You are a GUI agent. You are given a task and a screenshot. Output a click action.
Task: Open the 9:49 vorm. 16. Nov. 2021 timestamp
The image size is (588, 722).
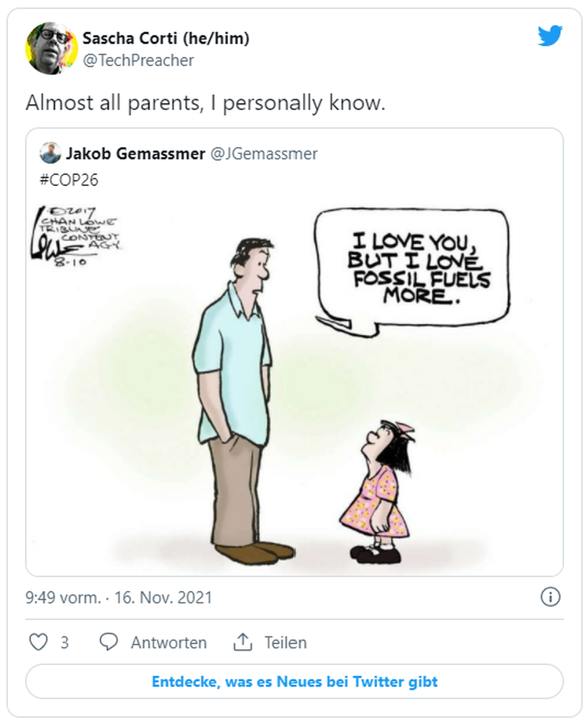point(119,598)
